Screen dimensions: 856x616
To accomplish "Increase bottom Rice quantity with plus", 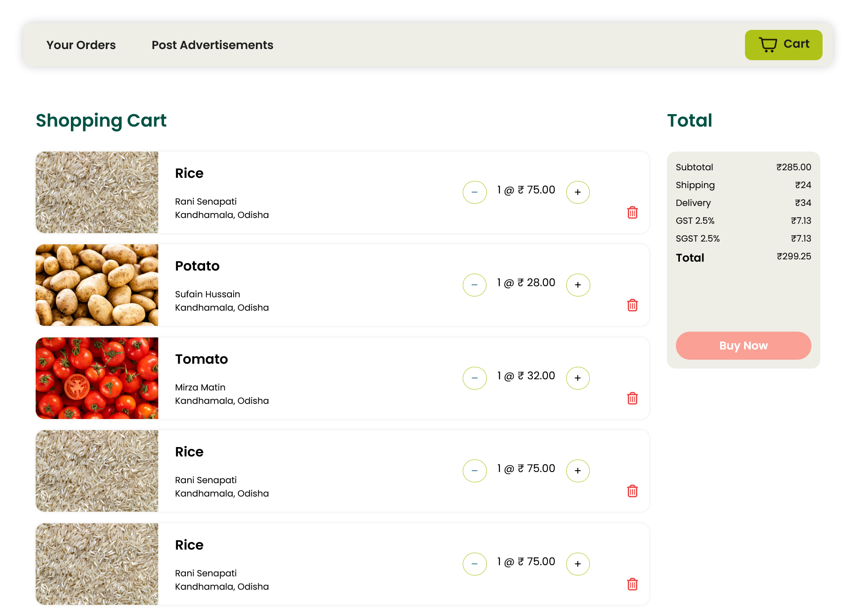I will click(x=578, y=564).
